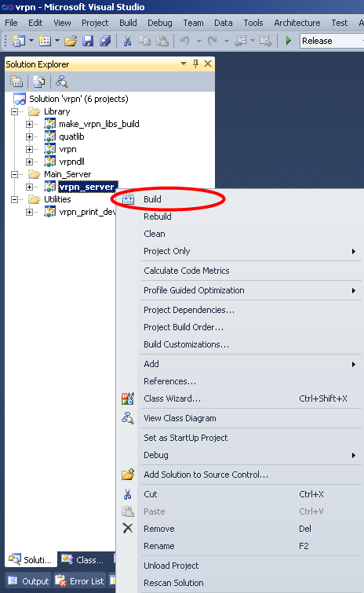Open the Add New Item dropdown arrow
The image size is (364, 593).
57,41
